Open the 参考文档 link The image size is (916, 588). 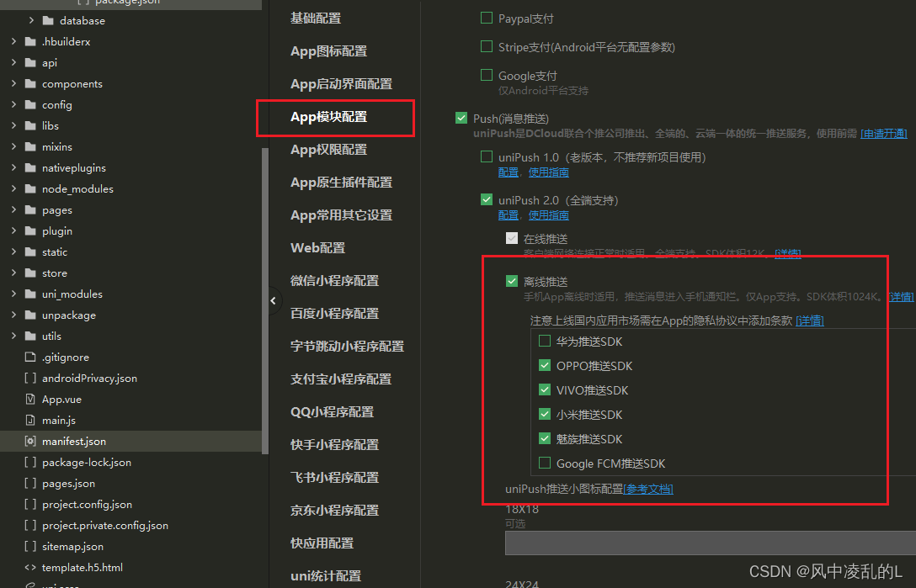click(x=648, y=489)
